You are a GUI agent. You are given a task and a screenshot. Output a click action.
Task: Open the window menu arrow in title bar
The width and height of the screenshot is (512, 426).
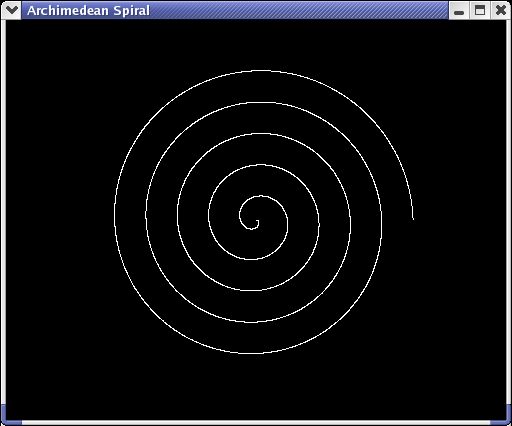[12, 10]
